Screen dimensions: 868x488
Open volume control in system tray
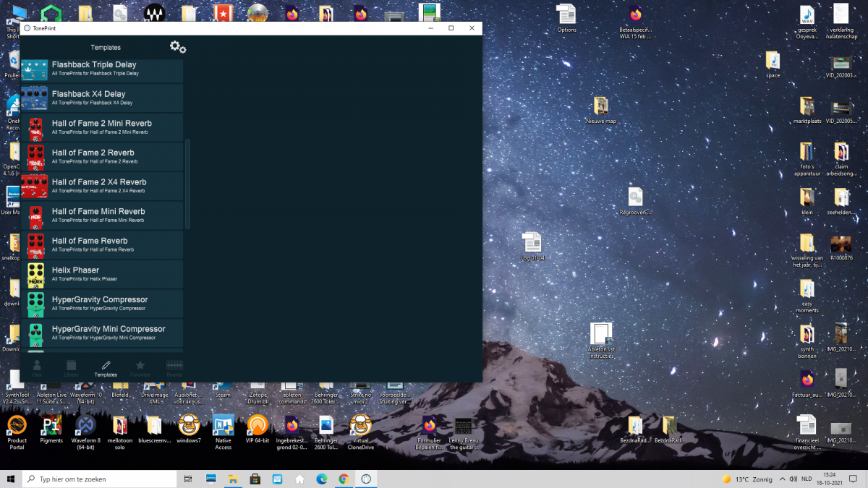793,479
